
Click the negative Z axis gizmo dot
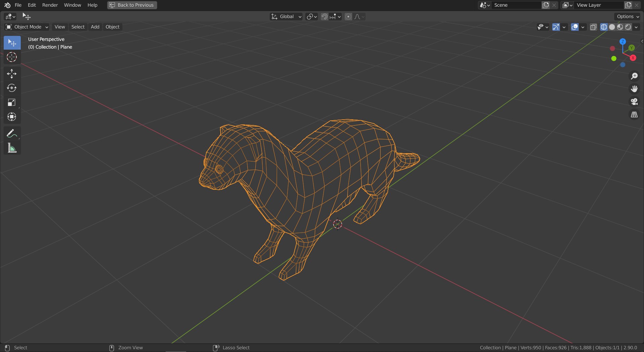click(x=623, y=65)
